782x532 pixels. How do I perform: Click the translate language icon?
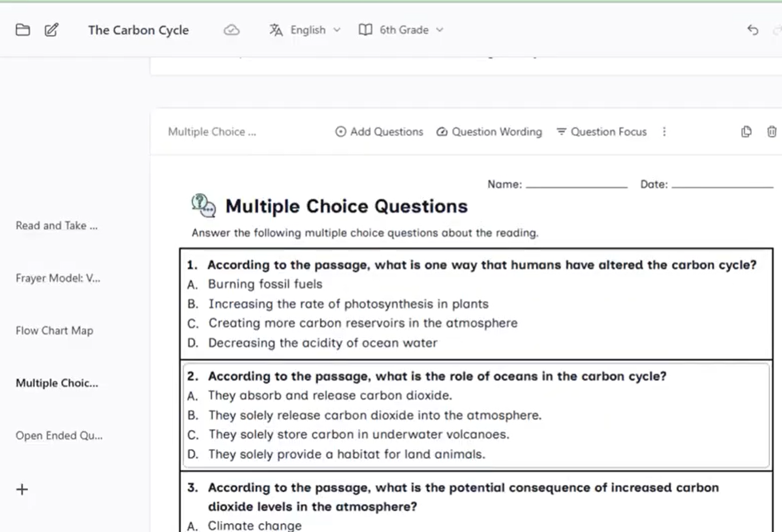(x=276, y=30)
